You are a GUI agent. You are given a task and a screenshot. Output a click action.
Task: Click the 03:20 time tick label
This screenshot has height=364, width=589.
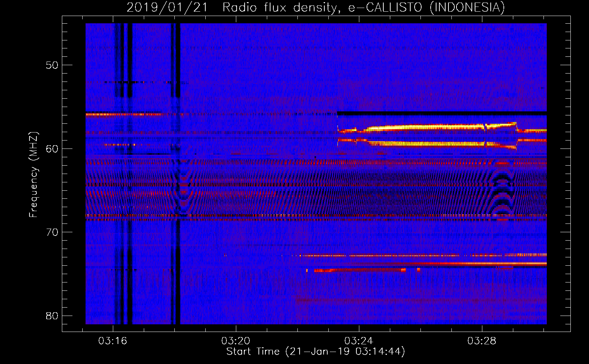pos(236,341)
